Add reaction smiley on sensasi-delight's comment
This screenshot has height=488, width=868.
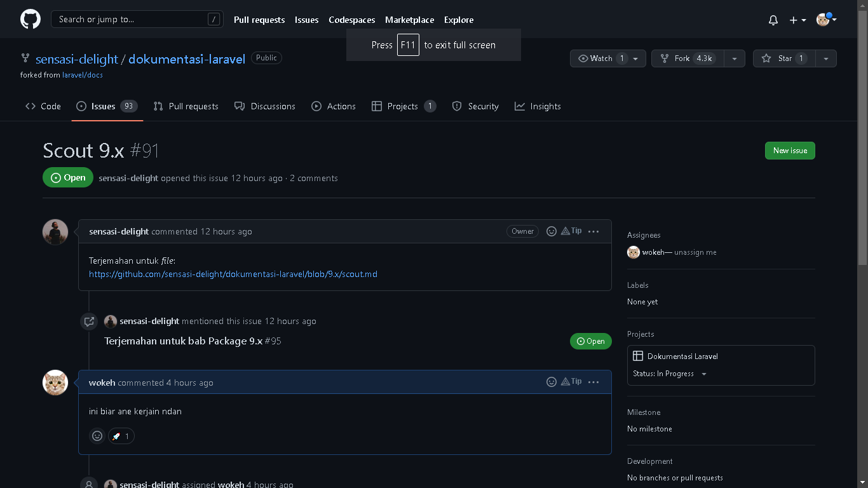pyautogui.click(x=552, y=231)
